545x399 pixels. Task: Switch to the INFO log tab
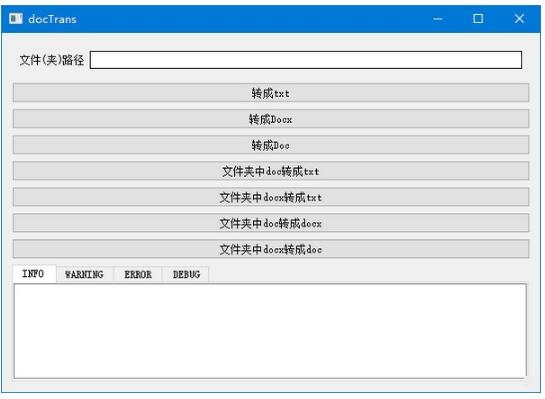[x=34, y=274]
